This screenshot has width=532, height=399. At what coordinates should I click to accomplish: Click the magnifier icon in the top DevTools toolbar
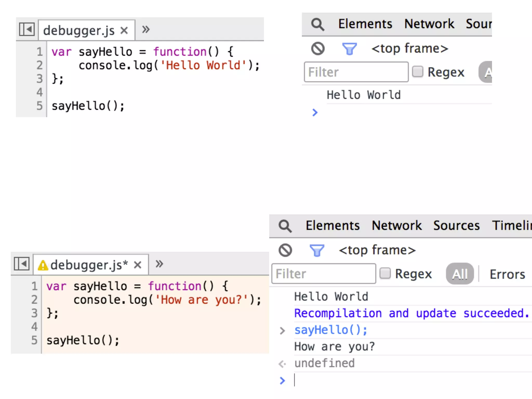coord(317,24)
